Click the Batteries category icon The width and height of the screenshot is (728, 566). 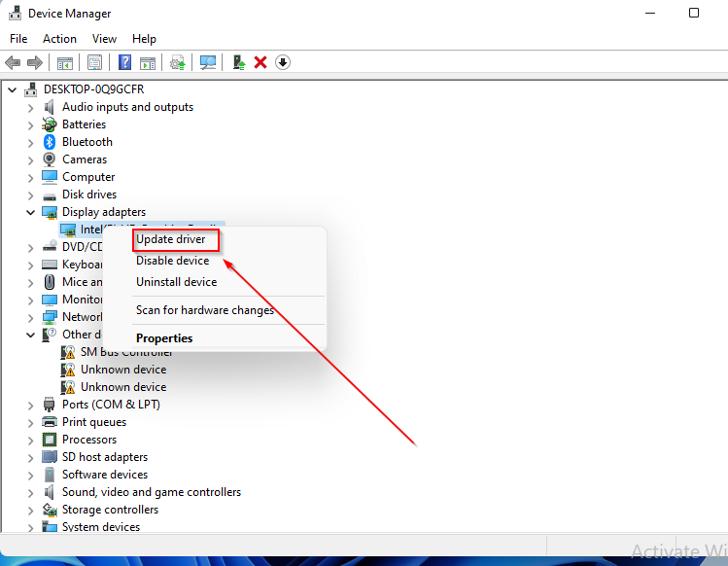(50, 124)
